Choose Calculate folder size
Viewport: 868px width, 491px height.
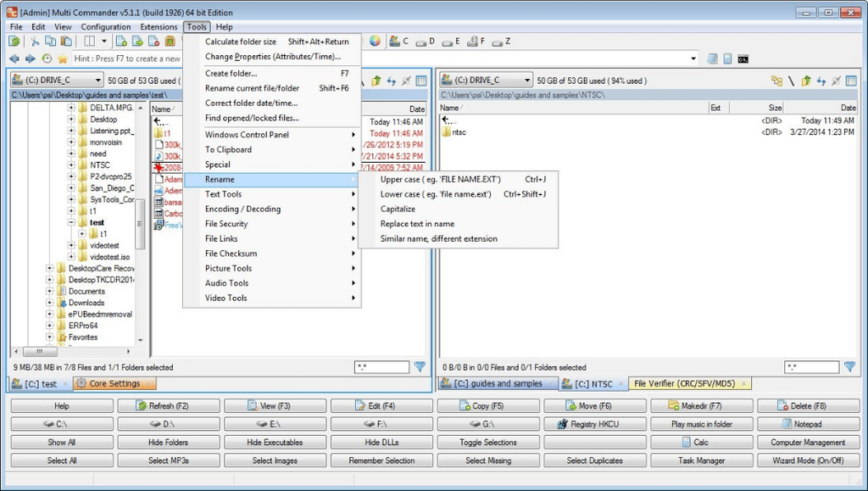pyautogui.click(x=272, y=42)
